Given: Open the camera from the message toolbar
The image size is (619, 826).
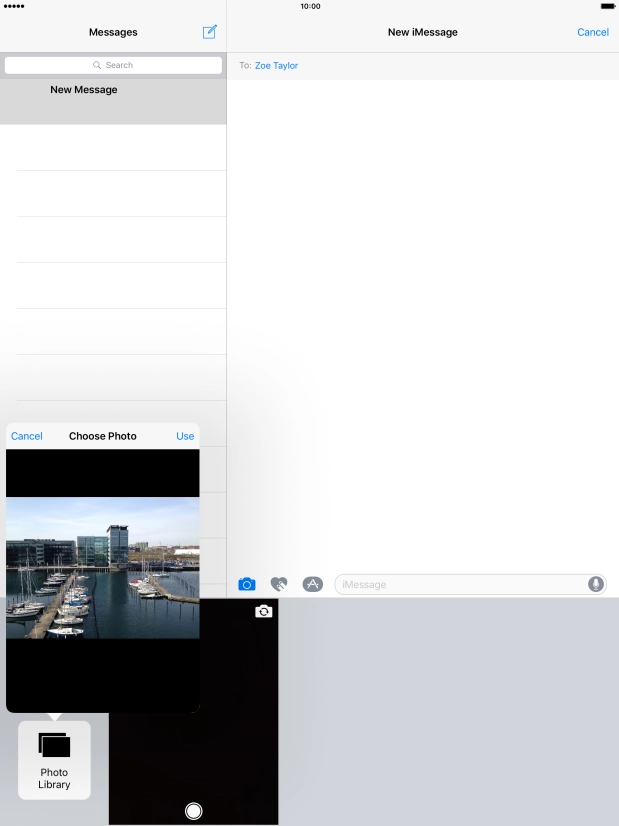Looking at the screenshot, I should pos(246,584).
